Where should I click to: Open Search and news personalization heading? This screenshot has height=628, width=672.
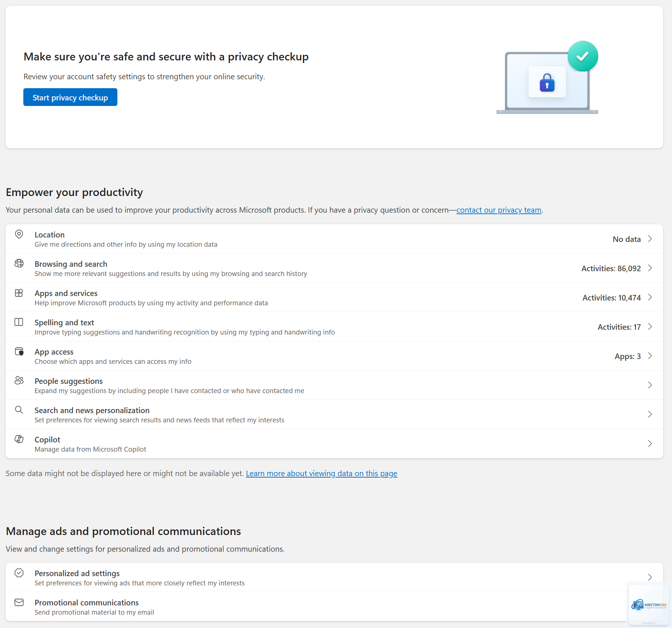pyautogui.click(x=92, y=410)
